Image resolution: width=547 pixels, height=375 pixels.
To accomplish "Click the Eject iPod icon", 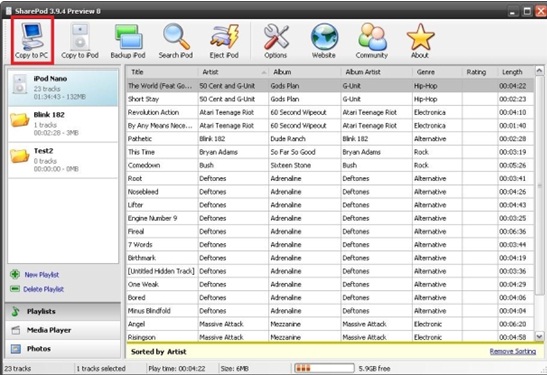I will (x=224, y=41).
